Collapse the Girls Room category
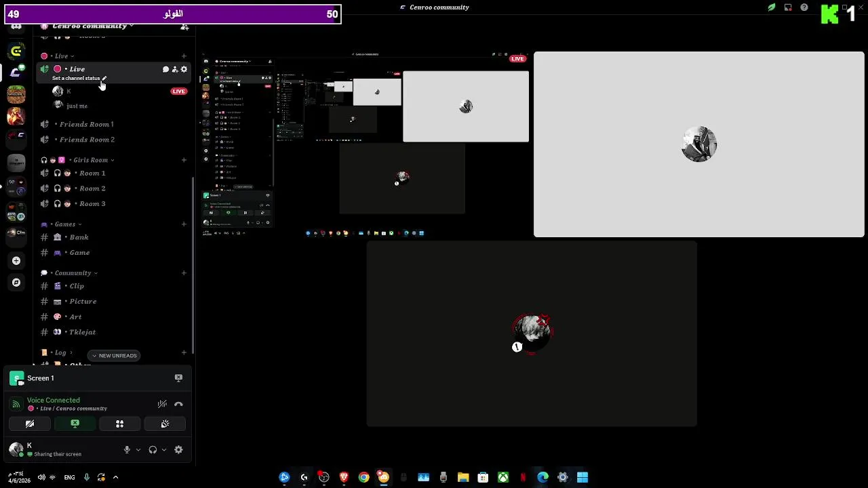Screen dimensions: 868x488 77,160
